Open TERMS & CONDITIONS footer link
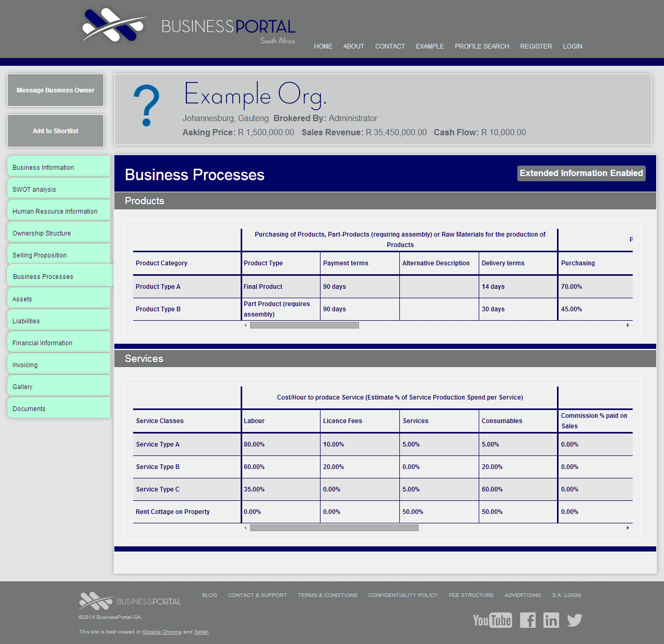This screenshot has width=664, height=644. 328,595
